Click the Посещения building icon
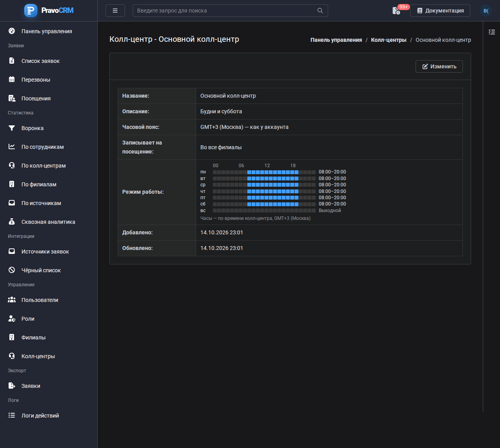This screenshot has height=448, width=500. (12, 98)
